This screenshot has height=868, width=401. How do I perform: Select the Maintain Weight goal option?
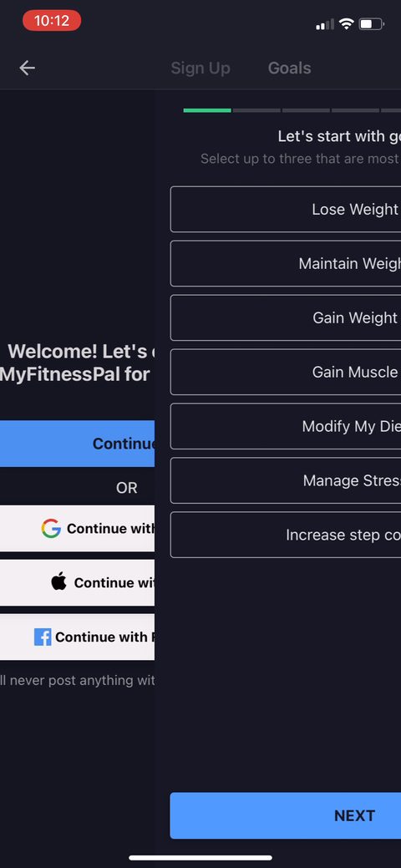pos(286,263)
